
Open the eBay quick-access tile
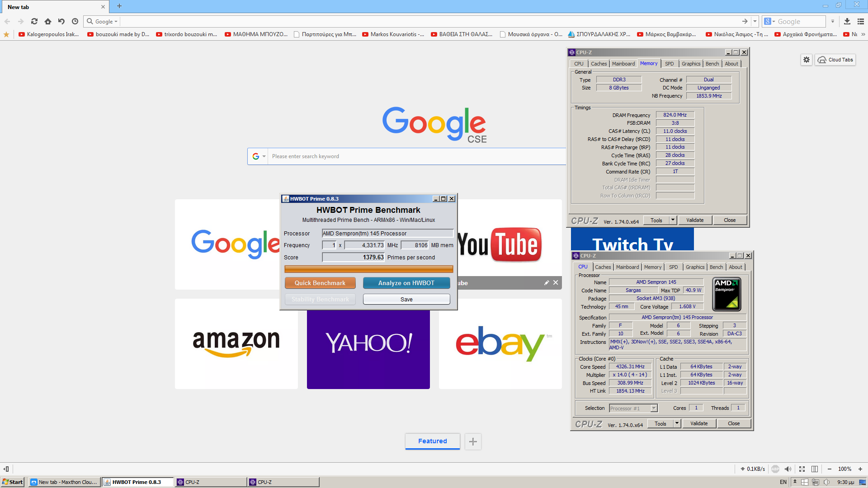point(500,344)
